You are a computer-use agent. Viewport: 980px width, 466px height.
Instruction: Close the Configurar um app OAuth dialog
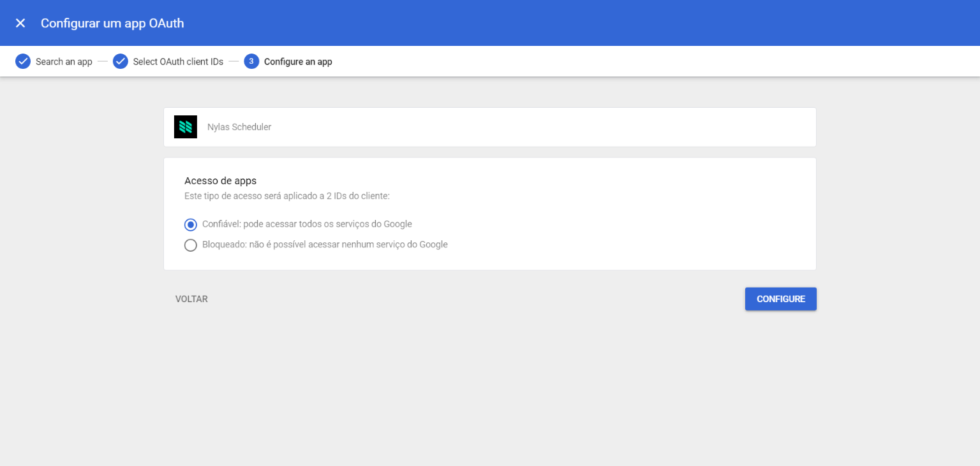click(x=20, y=23)
